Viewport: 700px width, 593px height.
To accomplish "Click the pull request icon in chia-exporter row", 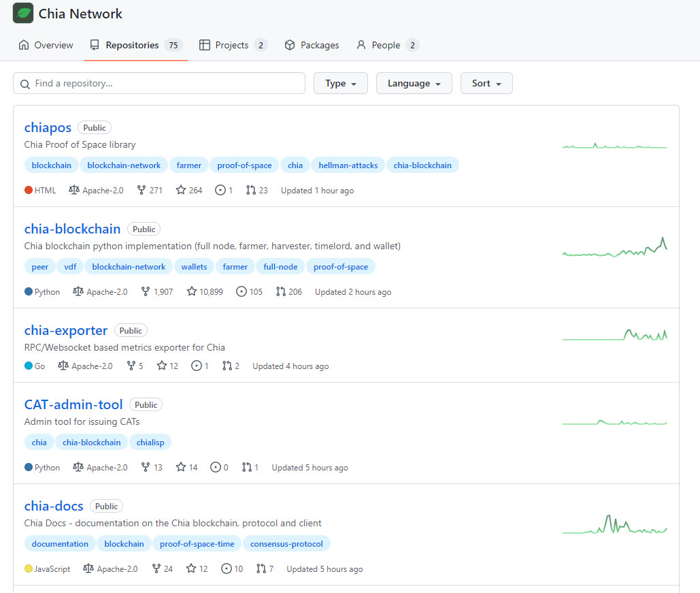I will (x=227, y=366).
